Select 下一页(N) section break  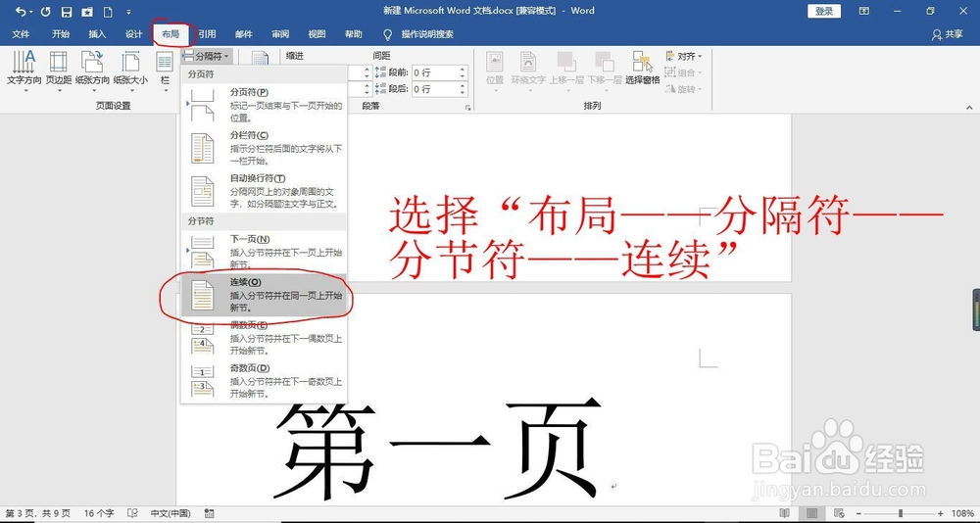pyautogui.click(x=264, y=252)
